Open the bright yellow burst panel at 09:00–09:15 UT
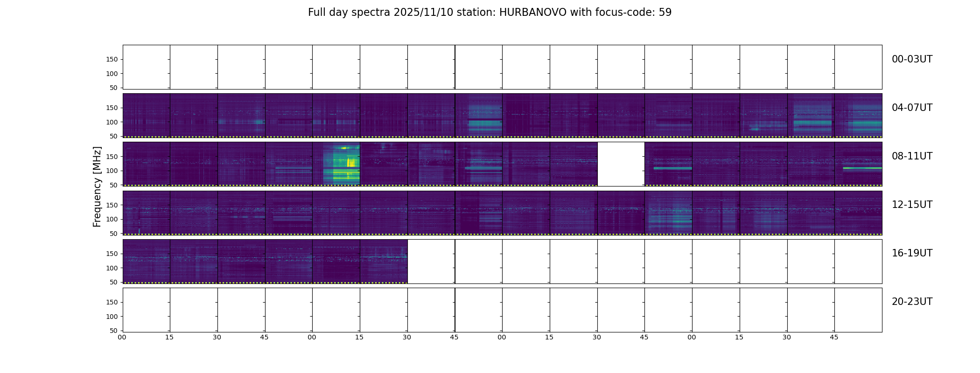 [336, 164]
